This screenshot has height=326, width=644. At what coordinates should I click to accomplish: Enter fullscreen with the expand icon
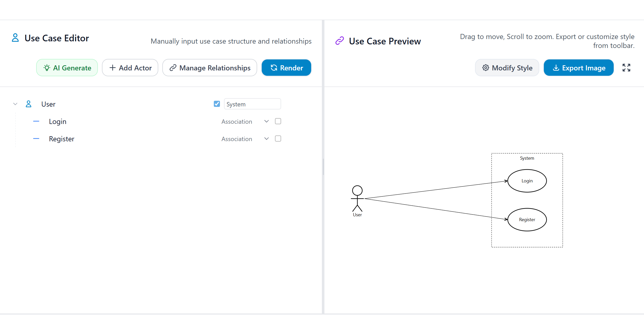[626, 67]
